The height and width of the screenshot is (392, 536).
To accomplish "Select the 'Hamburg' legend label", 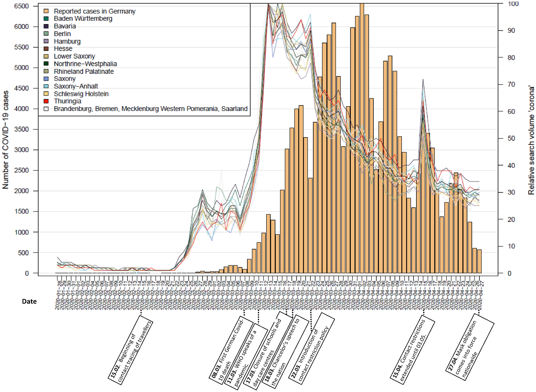I will coord(67,41).
